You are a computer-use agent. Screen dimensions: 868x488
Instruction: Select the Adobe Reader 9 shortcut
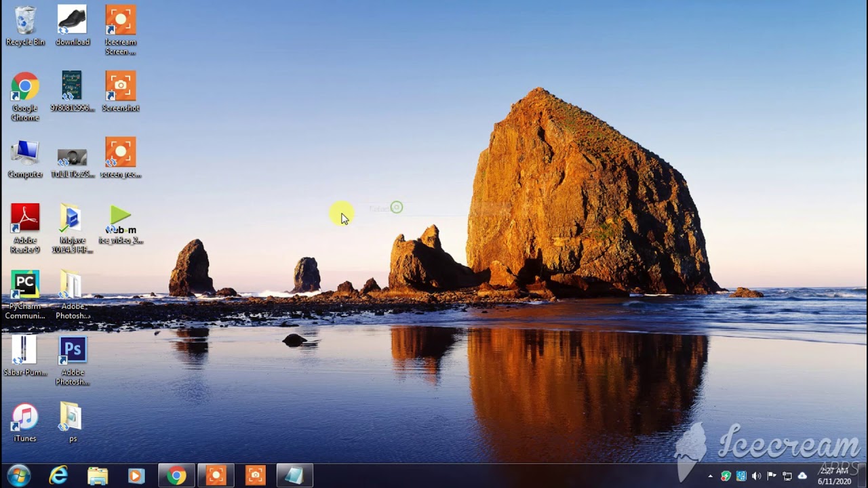25,229
